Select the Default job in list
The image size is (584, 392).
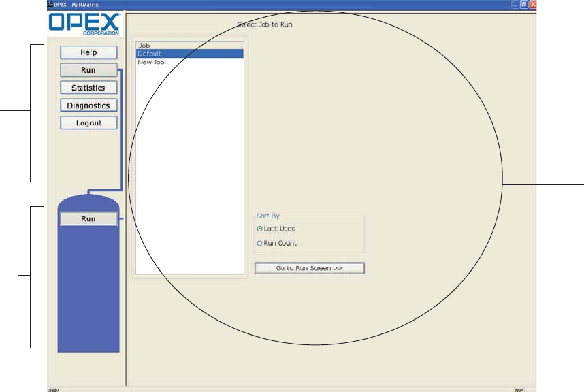coord(190,54)
